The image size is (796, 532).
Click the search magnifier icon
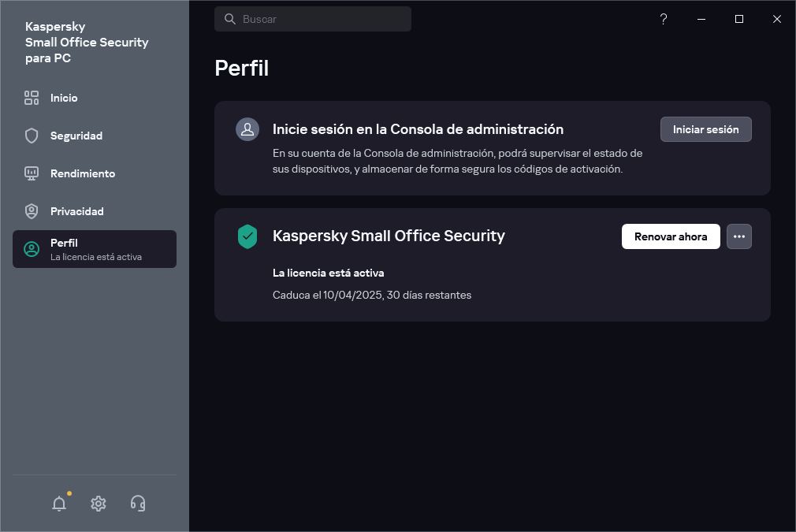pyautogui.click(x=229, y=18)
